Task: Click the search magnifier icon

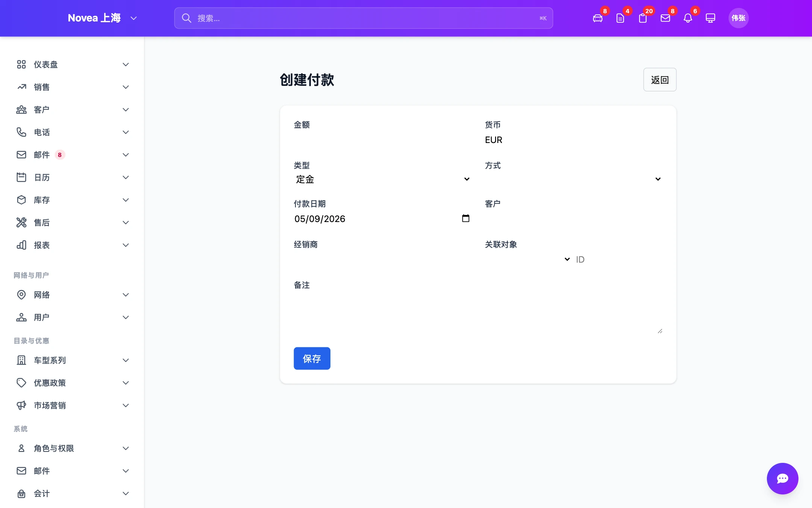Action: pyautogui.click(x=186, y=18)
